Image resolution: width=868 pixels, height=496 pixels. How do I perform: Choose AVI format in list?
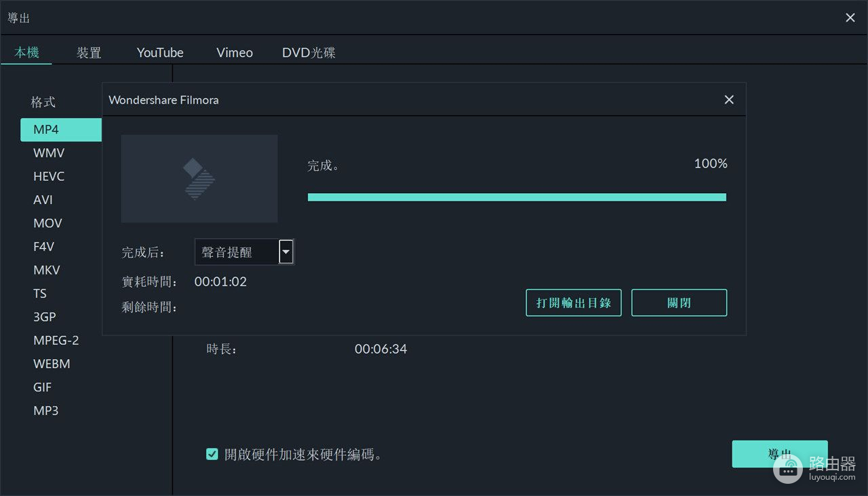tap(43, 200)
